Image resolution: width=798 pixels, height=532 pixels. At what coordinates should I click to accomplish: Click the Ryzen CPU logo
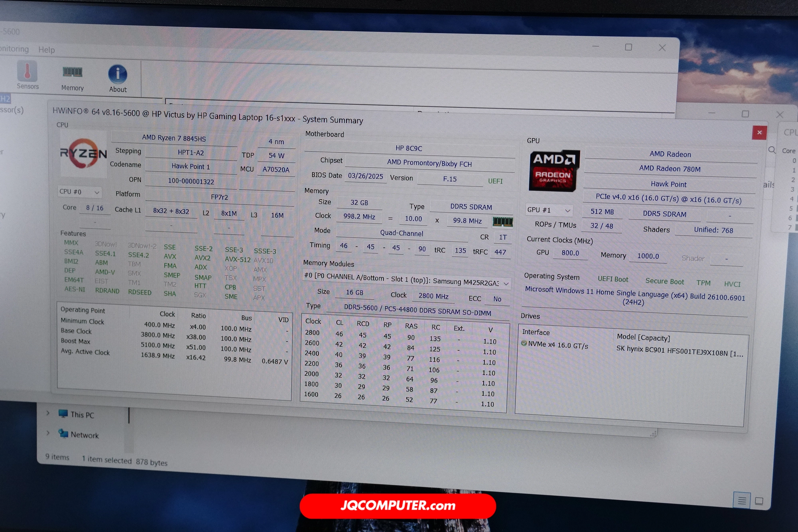pos(83,154)
